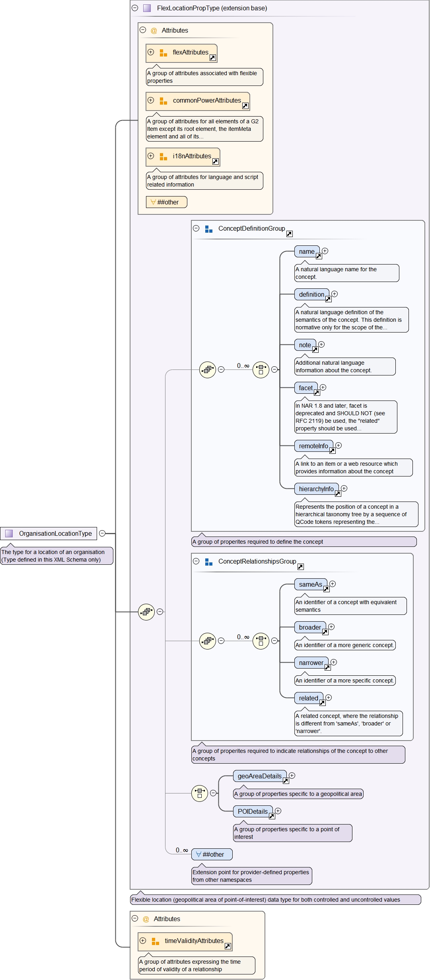Collapse the FlexLocationPropType extension base
The height and width of the screenshot is (980, 430).
pos(135,8)
